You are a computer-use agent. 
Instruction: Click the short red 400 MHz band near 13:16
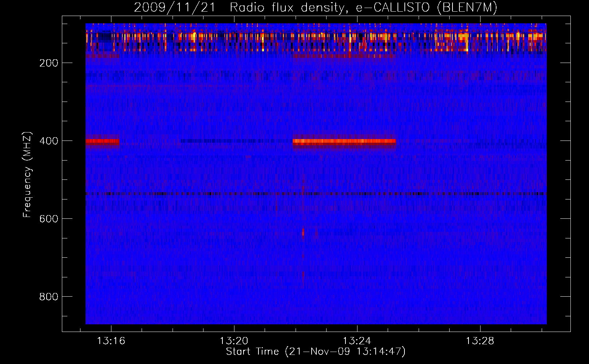pos(102,142)
